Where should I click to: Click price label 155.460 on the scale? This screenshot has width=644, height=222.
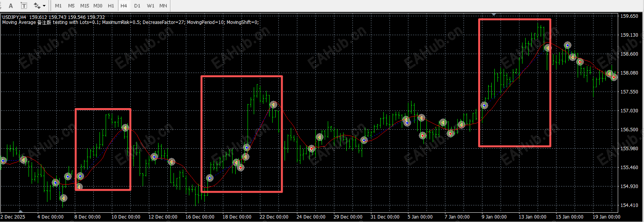click(629, 167)
